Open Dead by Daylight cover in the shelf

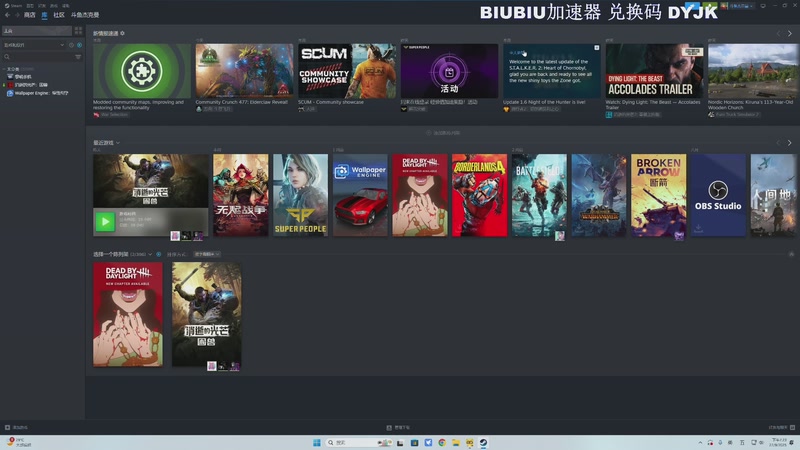click(x=128, y=314)
